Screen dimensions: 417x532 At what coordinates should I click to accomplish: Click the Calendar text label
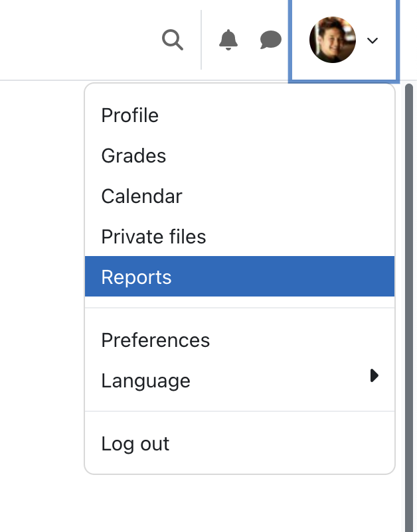pos(141,196)
